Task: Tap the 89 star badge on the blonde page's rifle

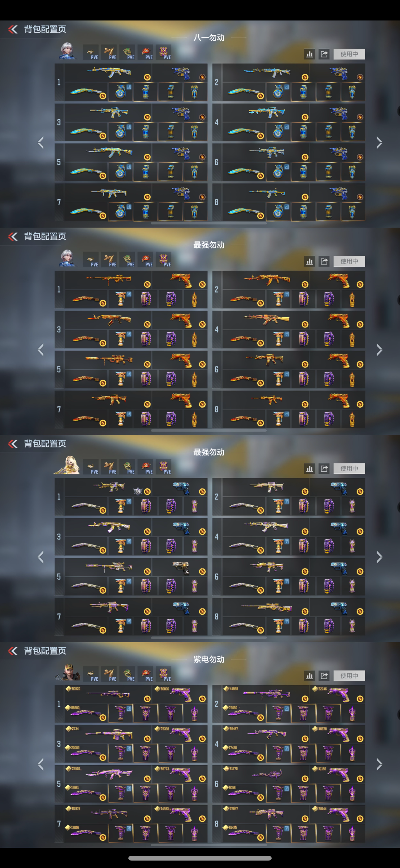Action: click(138, 492)
